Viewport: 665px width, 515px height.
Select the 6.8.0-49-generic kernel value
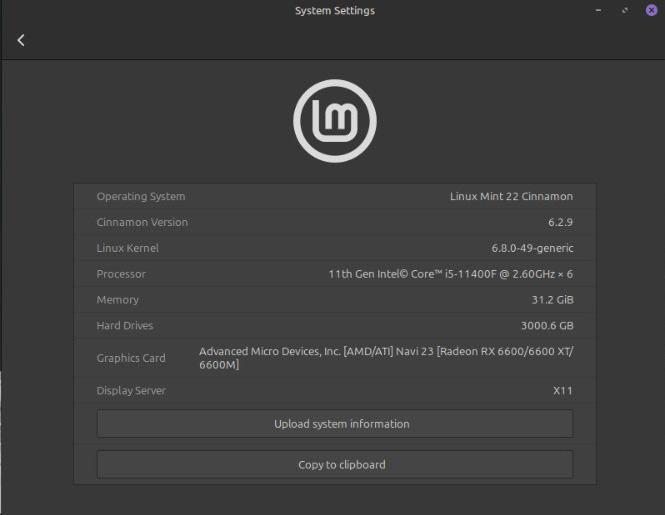click(532, 248)
